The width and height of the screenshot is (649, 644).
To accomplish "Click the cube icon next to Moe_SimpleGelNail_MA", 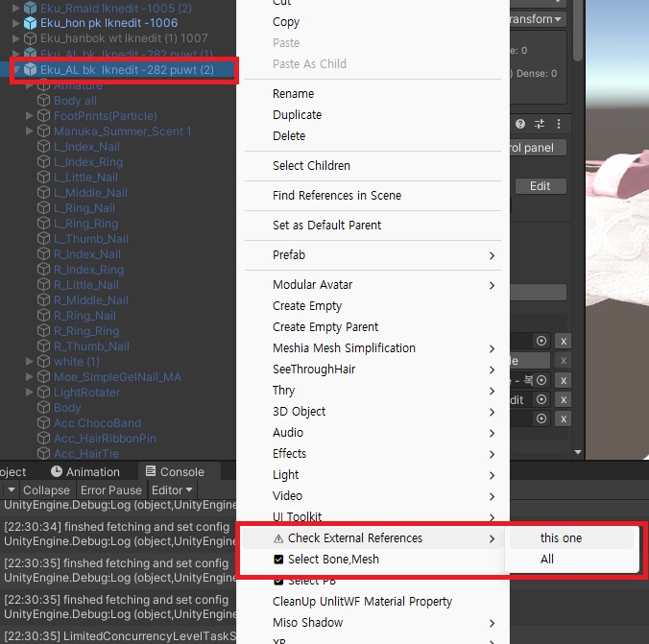I will click(x=43, y=376).
